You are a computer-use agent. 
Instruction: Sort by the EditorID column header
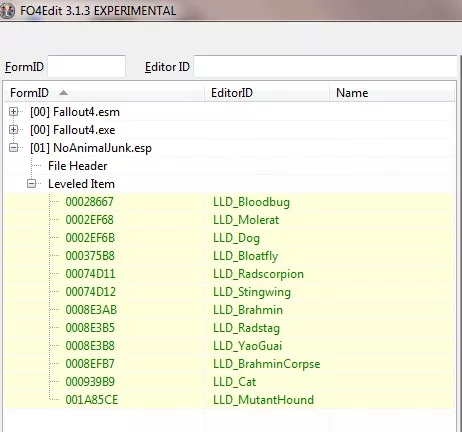[267, 93]
